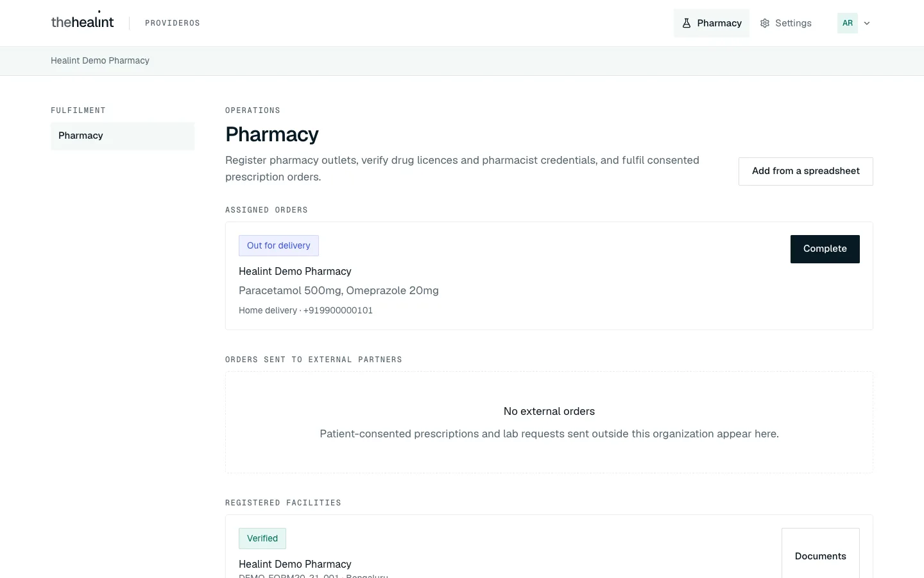This screenshot has width=924, height=578.
Task: Click the ASSIGNED ORDERS section label
Action: (266, 210)
